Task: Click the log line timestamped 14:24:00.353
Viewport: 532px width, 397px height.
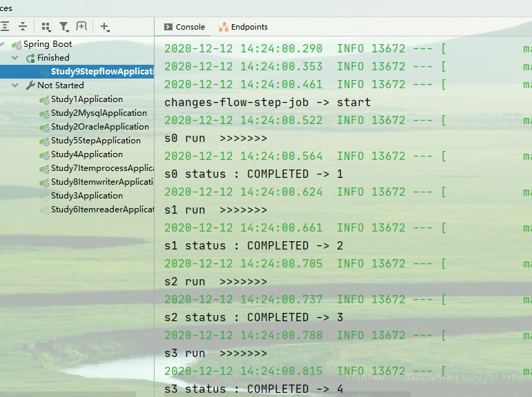Action: pyautogui.click(x=348, y=67)
